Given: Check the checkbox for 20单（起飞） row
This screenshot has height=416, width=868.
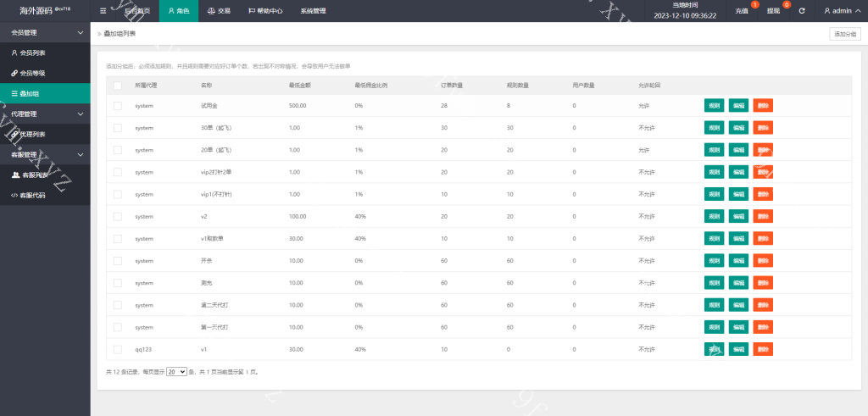Looking at the screenshot, I should (117, 150).
